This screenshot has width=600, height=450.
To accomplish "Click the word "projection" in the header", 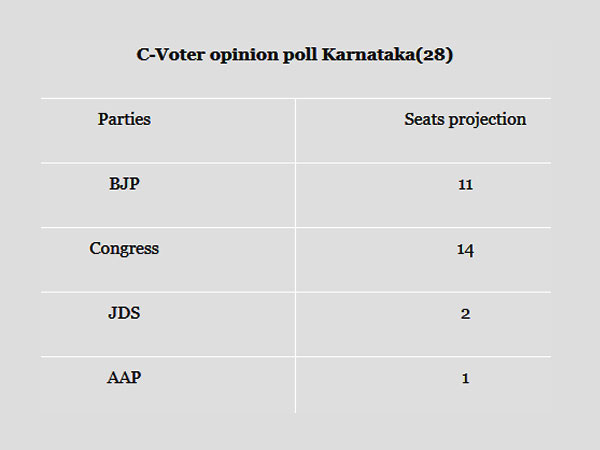I will pyautogui.click(x=487, y=121).
